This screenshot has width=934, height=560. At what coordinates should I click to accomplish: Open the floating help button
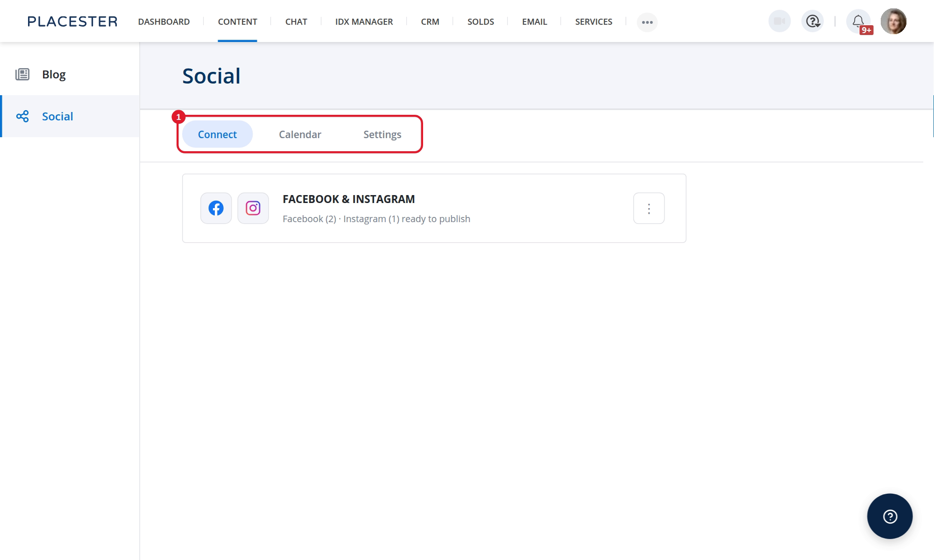[890, 517]
